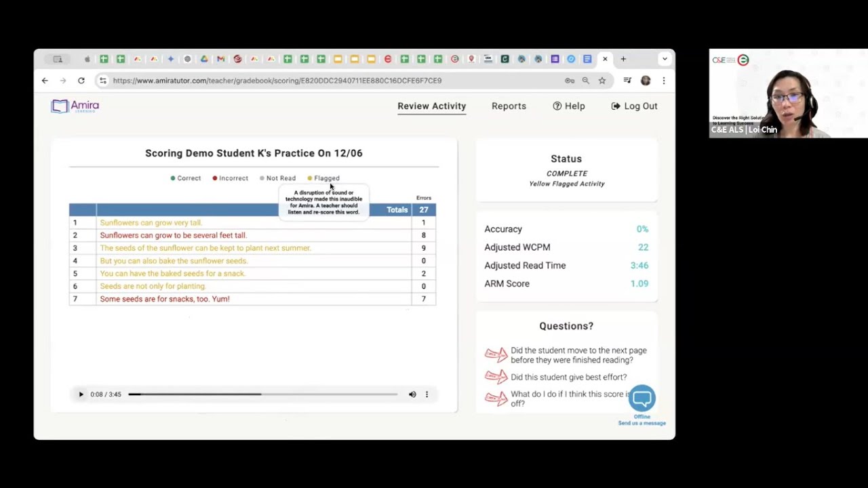The width and height of the screenshot is (868, 488).
Task: Click the browser forward arrow
Action: 63,81
